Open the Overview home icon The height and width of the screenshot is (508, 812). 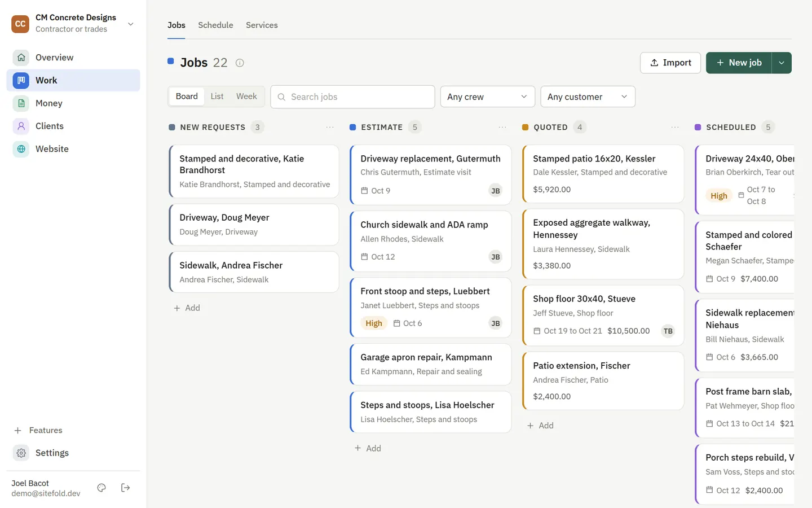click(x=21, y=58)
